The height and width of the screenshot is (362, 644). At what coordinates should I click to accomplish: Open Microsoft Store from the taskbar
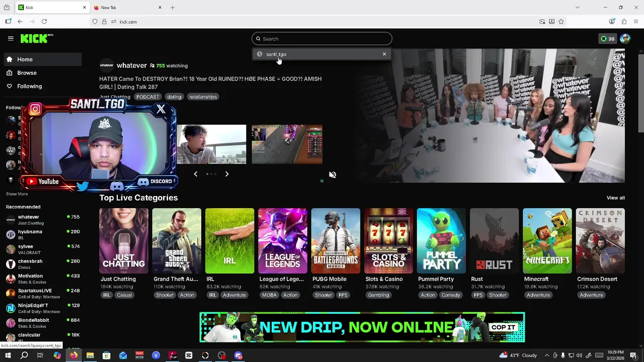(107, 355)
